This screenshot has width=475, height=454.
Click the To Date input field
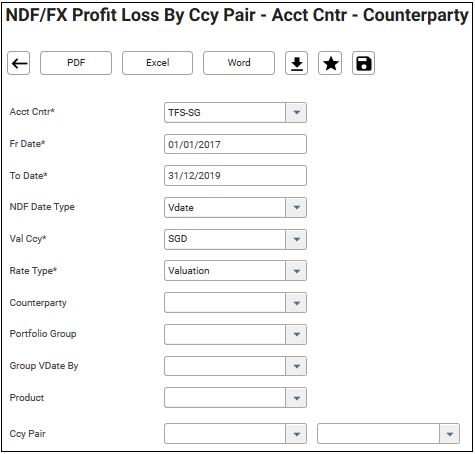pos(235,176)
